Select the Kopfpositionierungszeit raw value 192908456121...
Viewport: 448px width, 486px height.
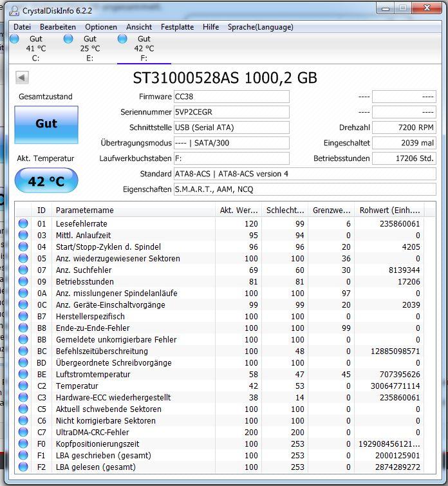click(x=389, y=444)
